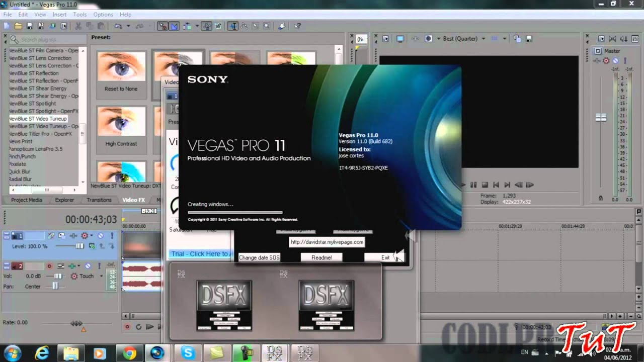Solo audio track 2
The image size is (644, 362).
[x=99, y=266]
